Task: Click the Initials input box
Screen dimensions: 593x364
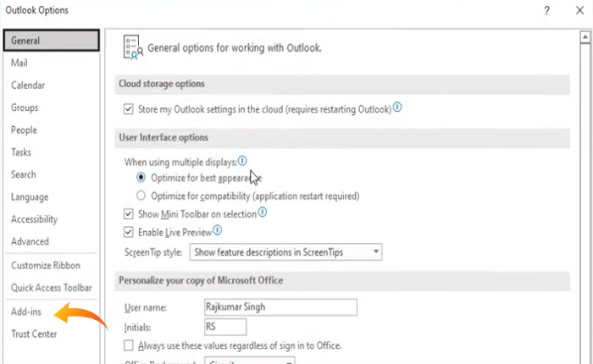Action: point(224,326)
